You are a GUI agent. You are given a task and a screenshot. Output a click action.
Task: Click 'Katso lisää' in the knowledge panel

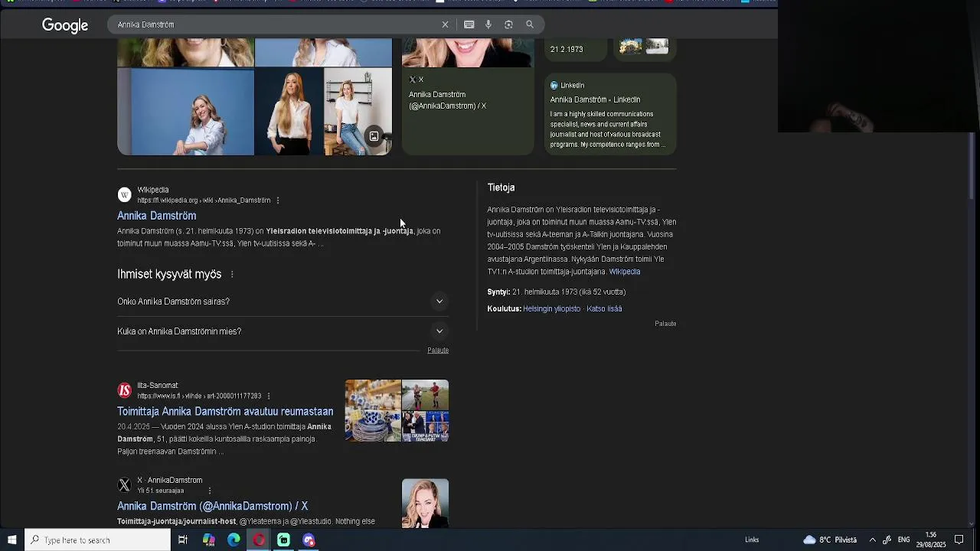[604, 309]
